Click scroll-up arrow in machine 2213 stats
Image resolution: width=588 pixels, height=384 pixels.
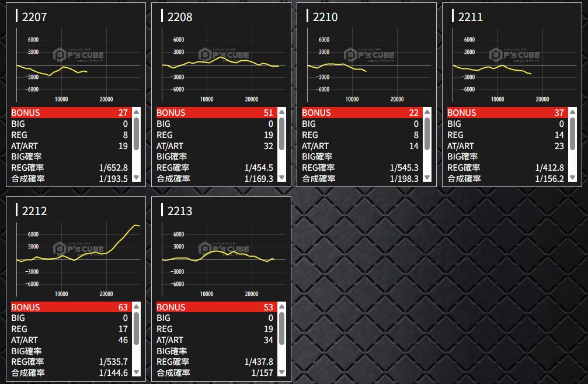281,306
